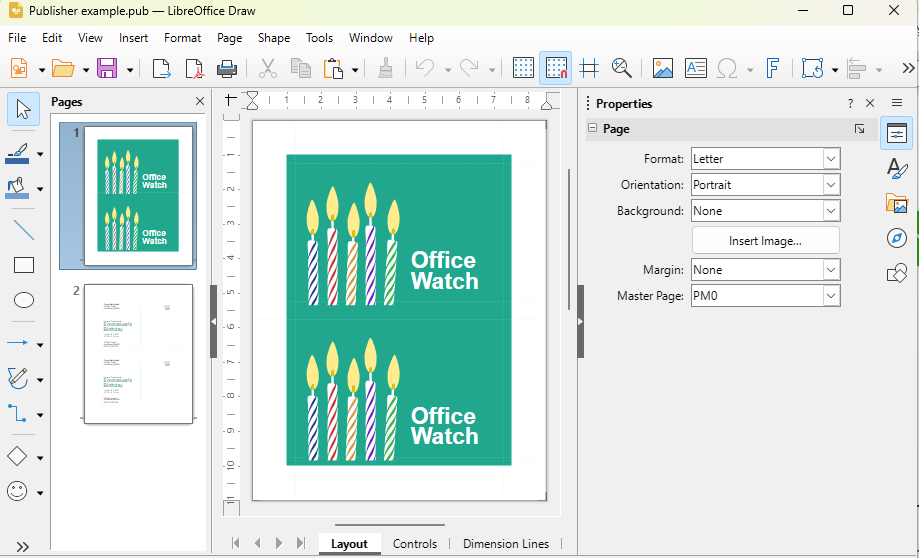
Task: Click the Cut scissors icon
Action: [268, 69]
